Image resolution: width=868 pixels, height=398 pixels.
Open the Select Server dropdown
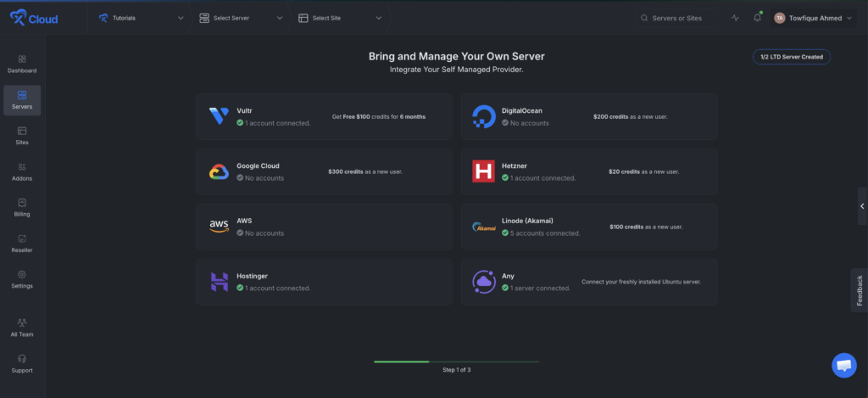pos(241,19)
